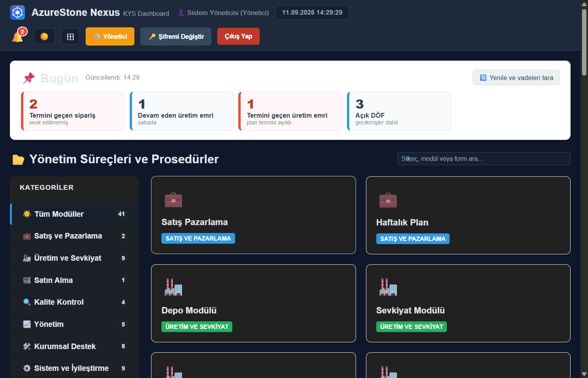Click the tools icon of Kurumsal Destek
This screenshot has height=378, width=588.
pos(27,346)
